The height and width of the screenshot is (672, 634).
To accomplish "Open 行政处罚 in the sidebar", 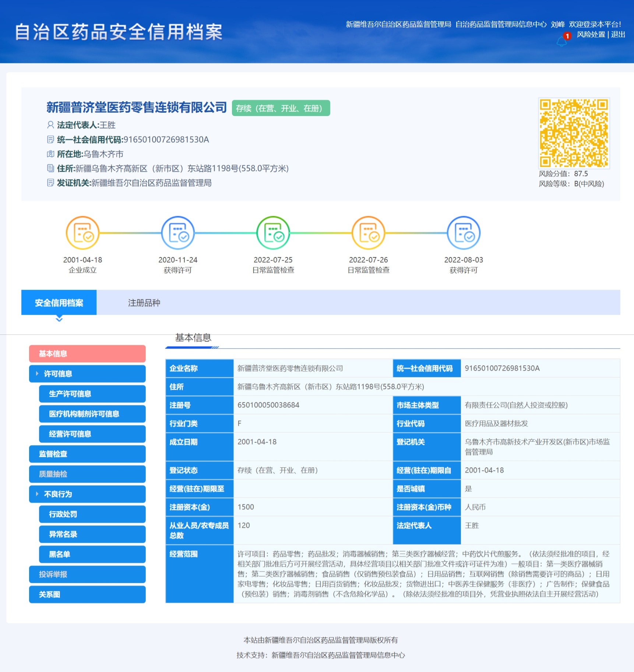I will click(x=92, y=514).
